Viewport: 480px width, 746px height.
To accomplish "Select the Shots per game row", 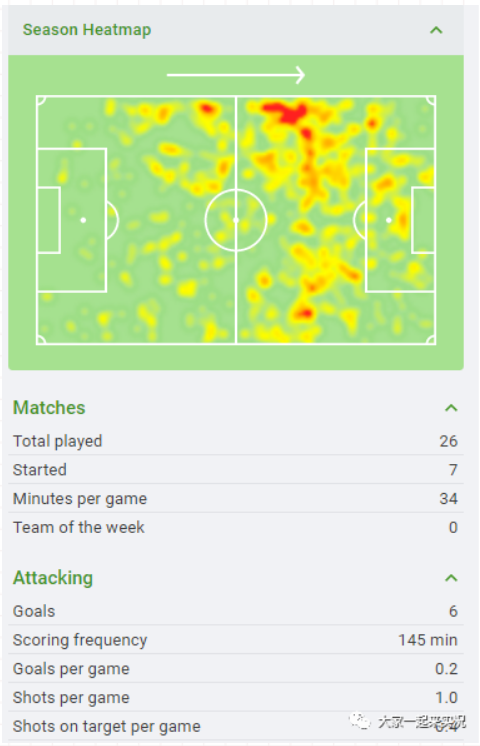I will pos(235,697).
